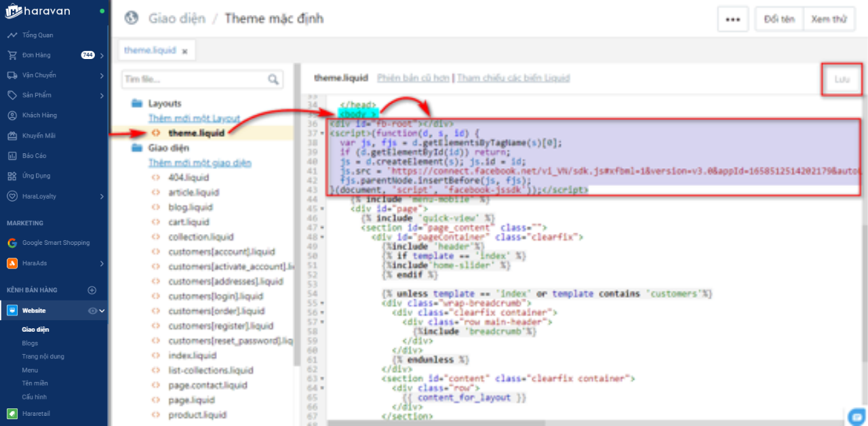868x426 pixels.
Task: Select the Blogs menu item under Website
Action: [30, 343]
